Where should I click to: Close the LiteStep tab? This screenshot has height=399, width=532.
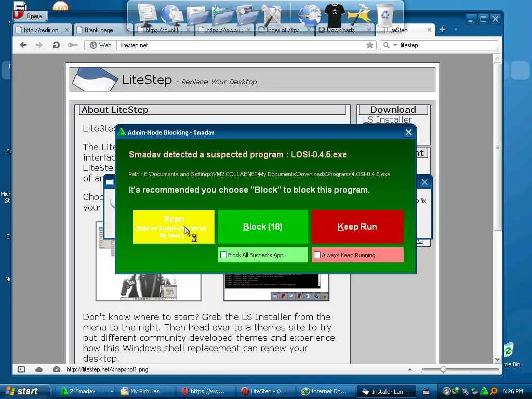point(429,30)
